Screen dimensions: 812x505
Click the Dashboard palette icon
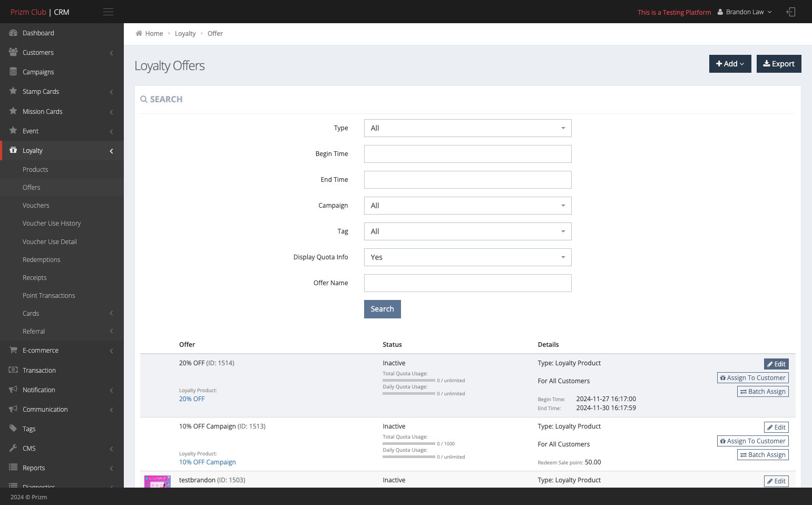[13, 33]
